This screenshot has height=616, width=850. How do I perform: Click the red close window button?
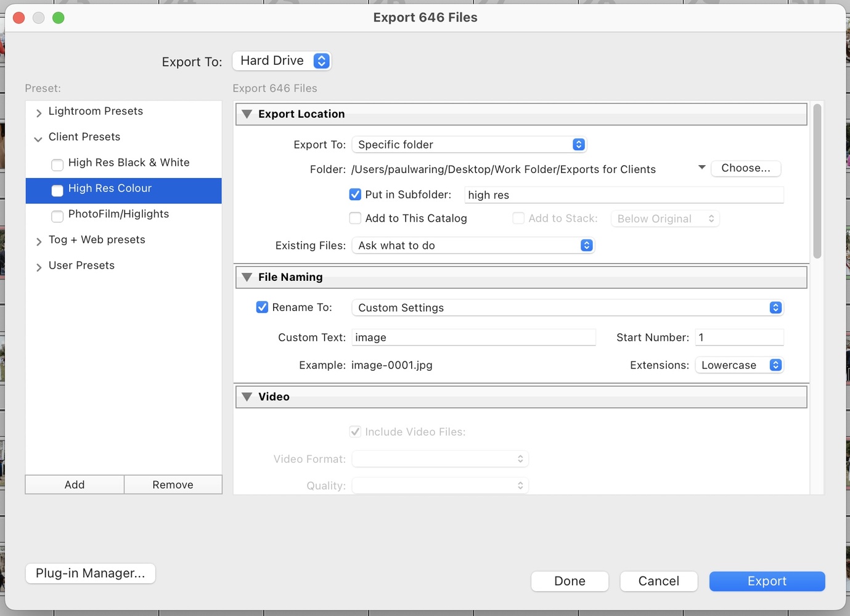[19, 18]
